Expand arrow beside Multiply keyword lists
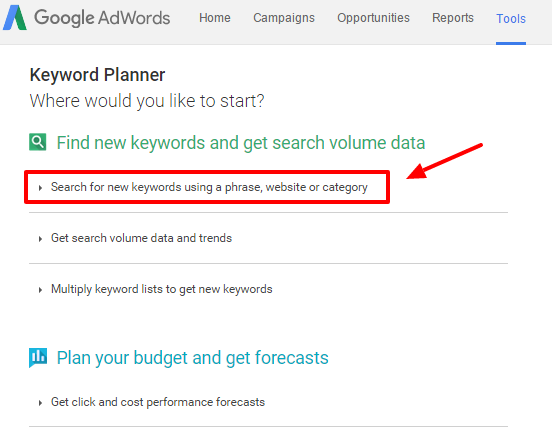Viewport: 552px width, 429px height. (x=40, y=290)
